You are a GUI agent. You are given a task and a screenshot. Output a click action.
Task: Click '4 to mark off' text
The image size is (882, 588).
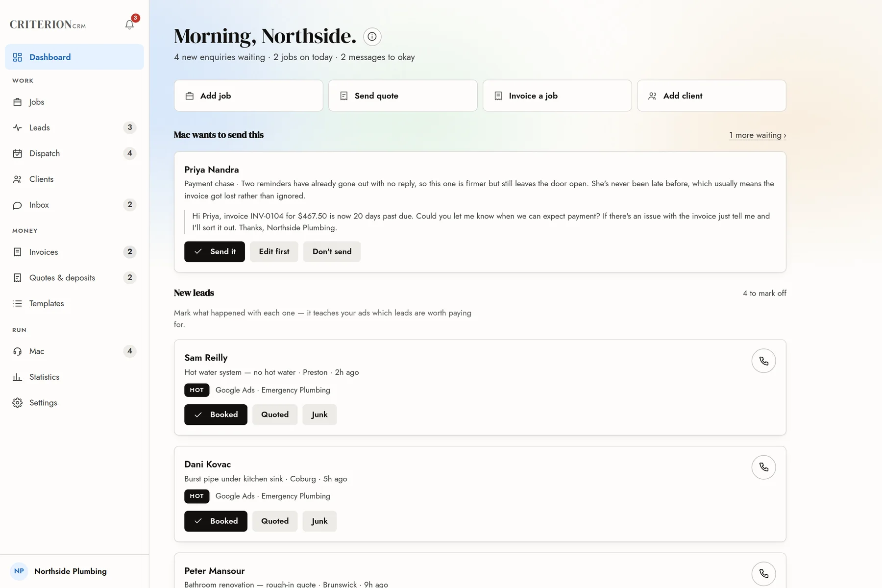coord(764,293)
